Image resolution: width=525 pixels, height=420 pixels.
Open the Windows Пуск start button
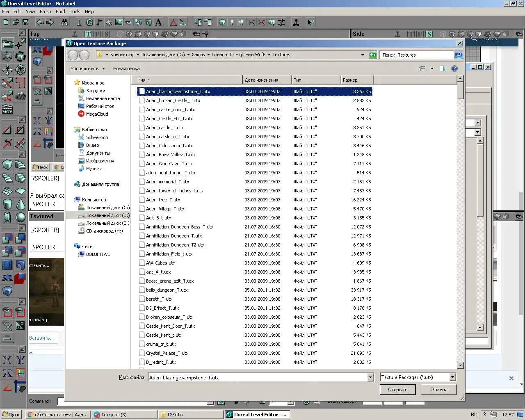[x=11, y=415]
